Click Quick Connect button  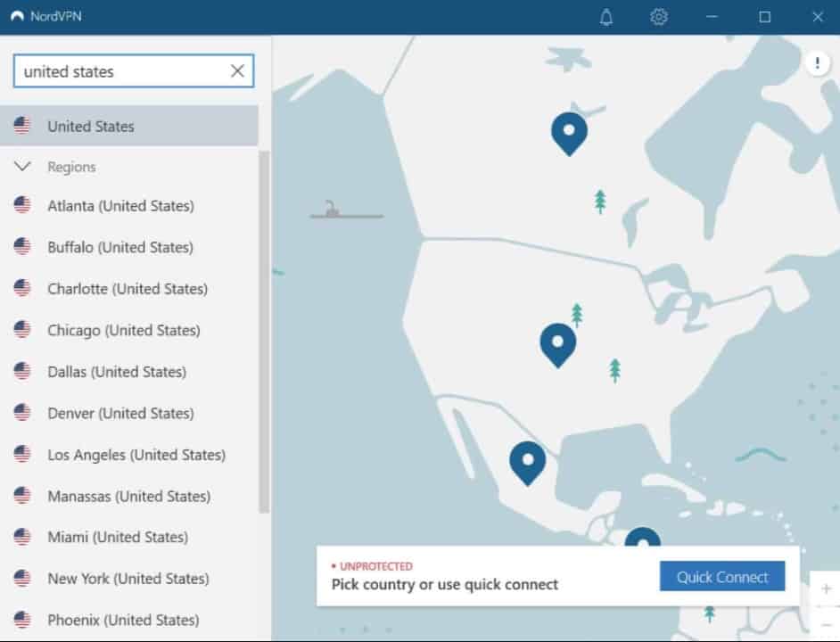722,577
